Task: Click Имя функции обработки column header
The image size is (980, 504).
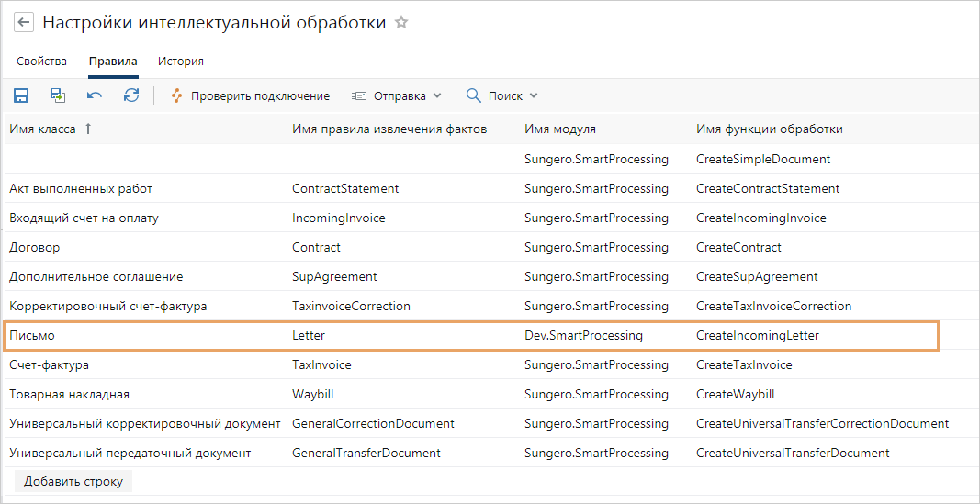Action: click(769, 129)
